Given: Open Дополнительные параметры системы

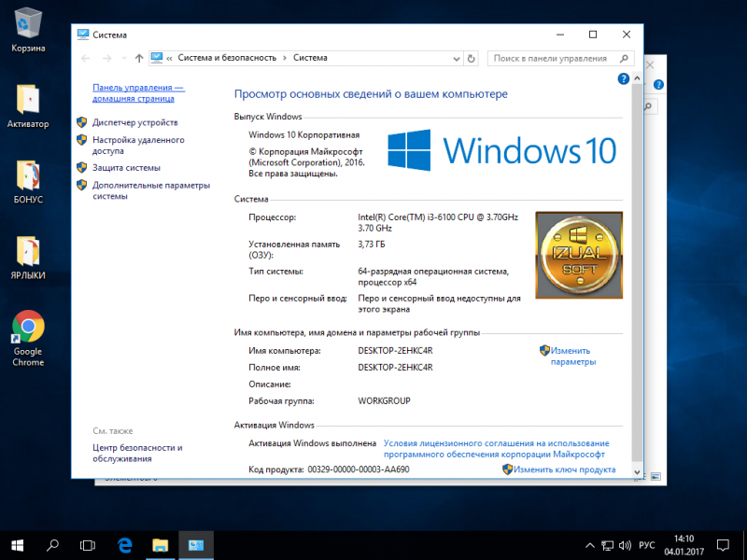Looking at the screenshot, I should point(151,190).
